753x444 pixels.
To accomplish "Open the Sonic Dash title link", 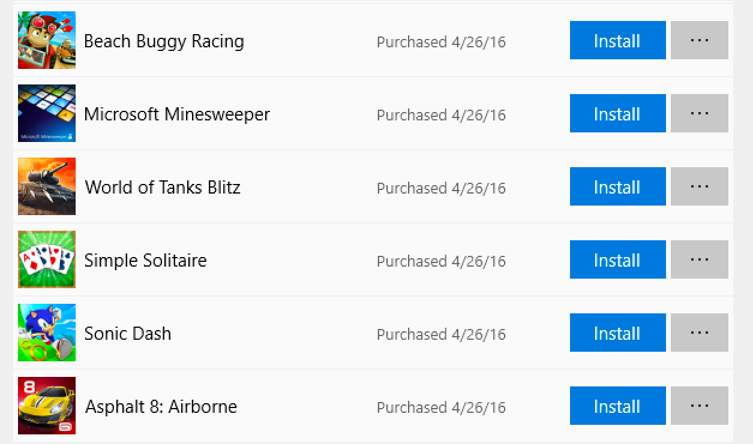I will (x=127, y=333).
